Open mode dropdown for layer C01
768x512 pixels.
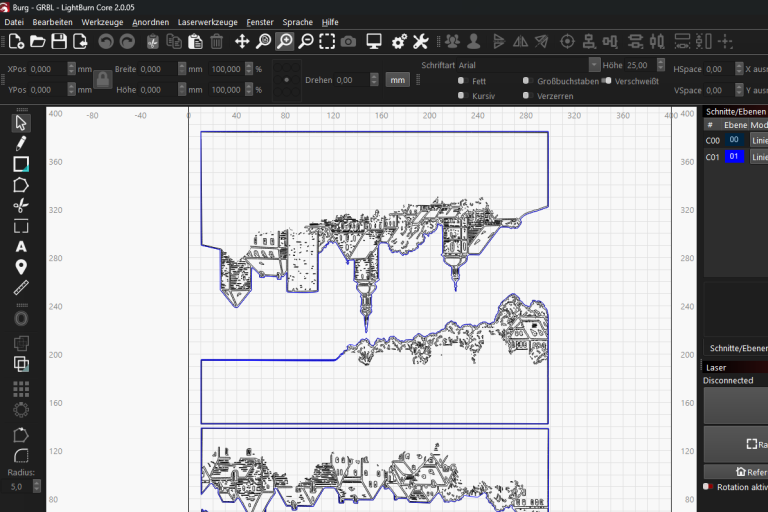tap(759, 157)
